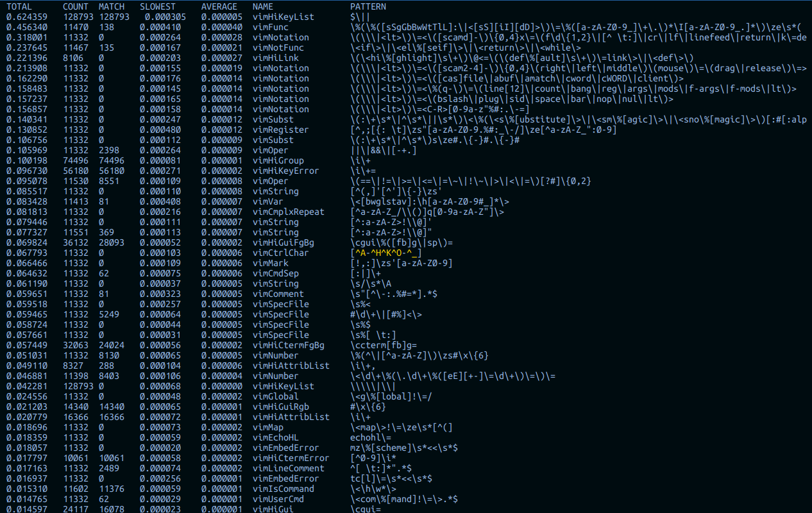Click the match value 24024
This screenshot has height=513, width=812.
112,345
